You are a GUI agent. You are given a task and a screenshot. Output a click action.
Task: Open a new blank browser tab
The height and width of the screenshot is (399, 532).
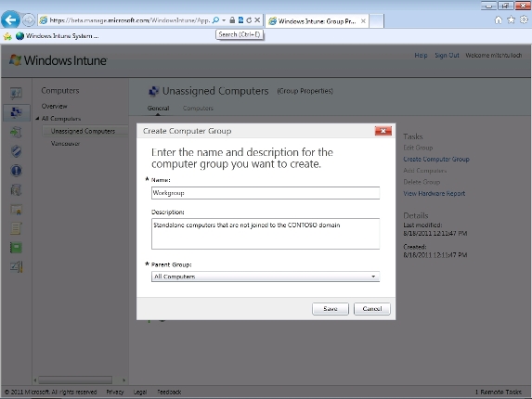[376, 21]
